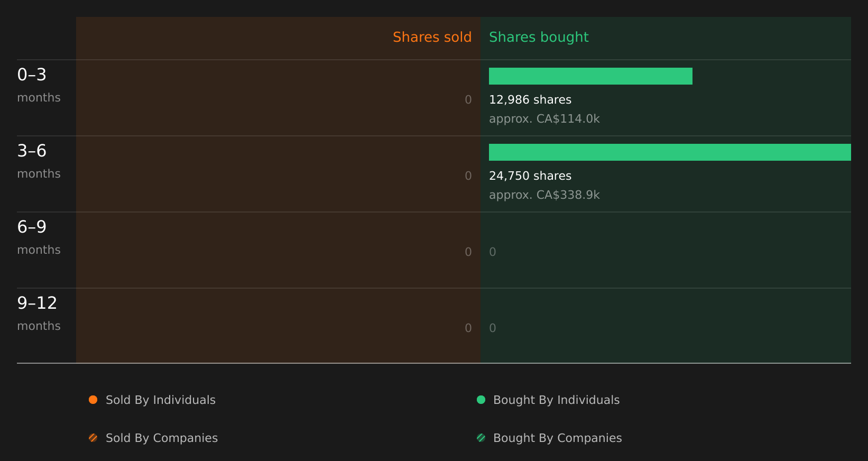Click the 12,986 shares value
Image resolution: width=868 pixels, height=461 pixels.
530,100
